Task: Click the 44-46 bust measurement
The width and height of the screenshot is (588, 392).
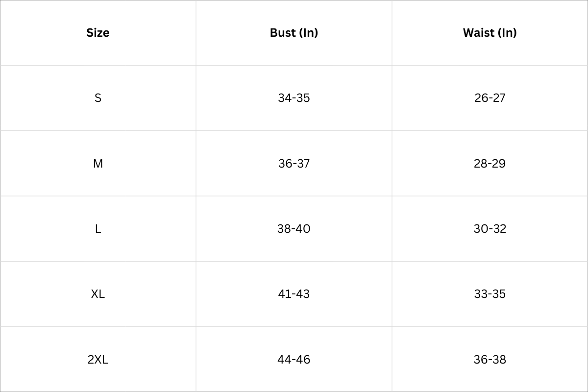Action: click(294, 360)
